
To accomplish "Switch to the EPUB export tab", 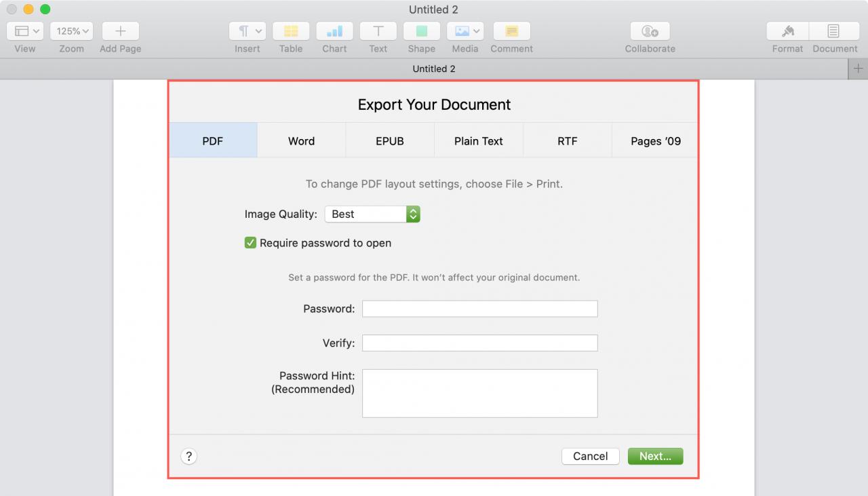I will point(390,141).
